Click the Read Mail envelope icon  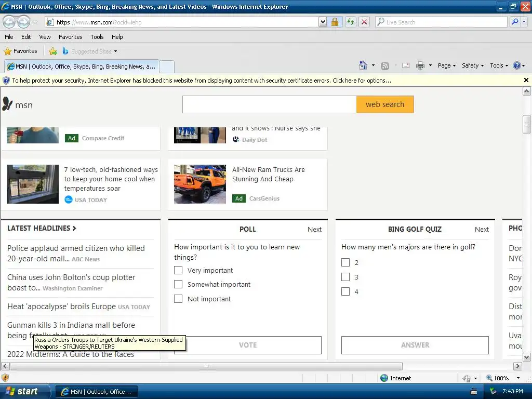pyautogui.click(x=406, y=65)
